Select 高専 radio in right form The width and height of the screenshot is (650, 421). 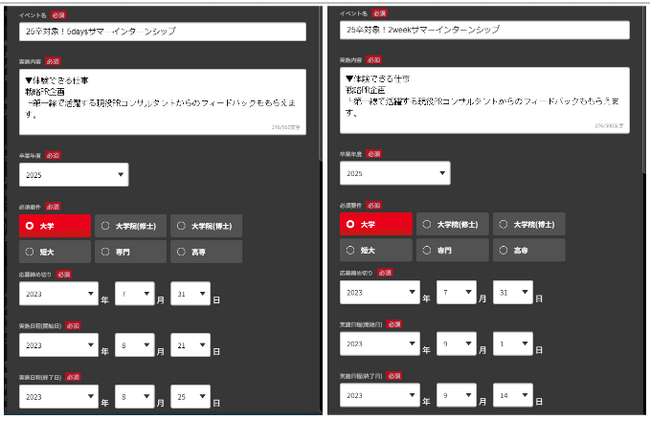click(x=529, y=250)
